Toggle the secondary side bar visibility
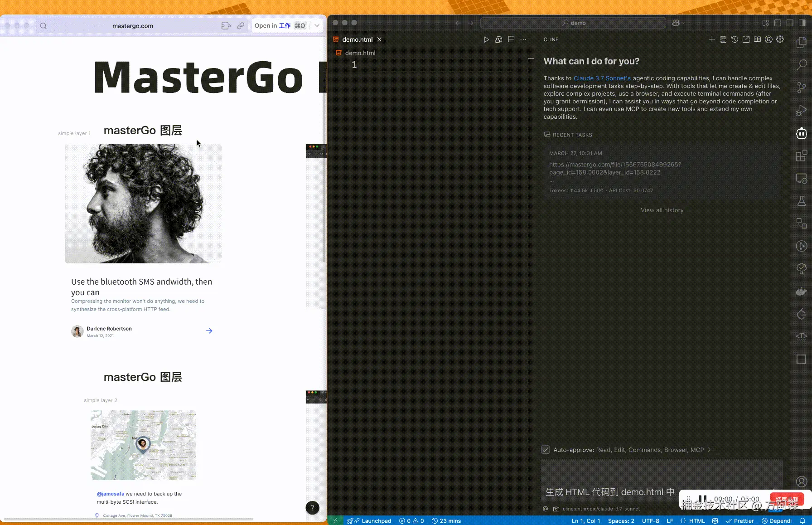Viewport: 812px width, 525px height. [802, 23]
